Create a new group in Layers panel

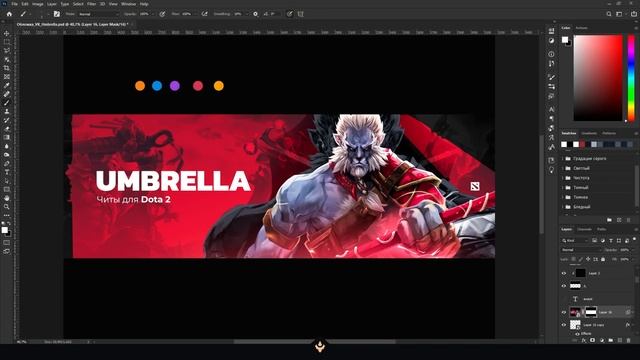pyautogui.click(x=611, y=340)
